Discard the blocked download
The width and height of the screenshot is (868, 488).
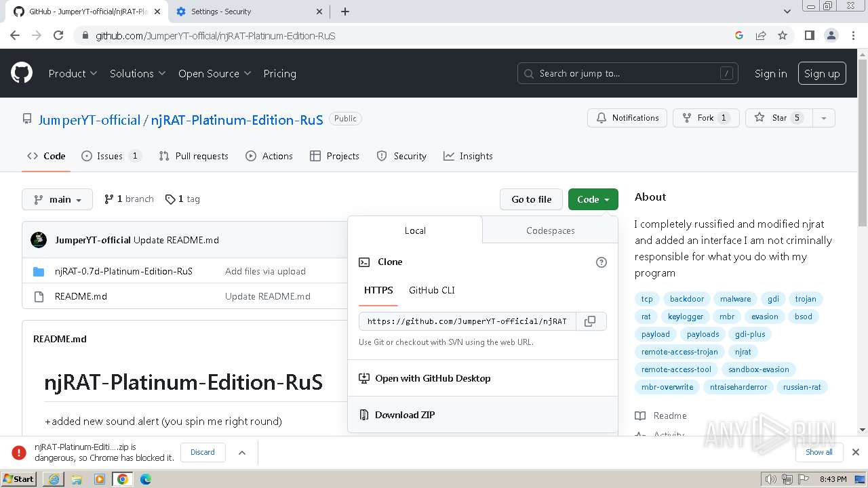(203, 452)
